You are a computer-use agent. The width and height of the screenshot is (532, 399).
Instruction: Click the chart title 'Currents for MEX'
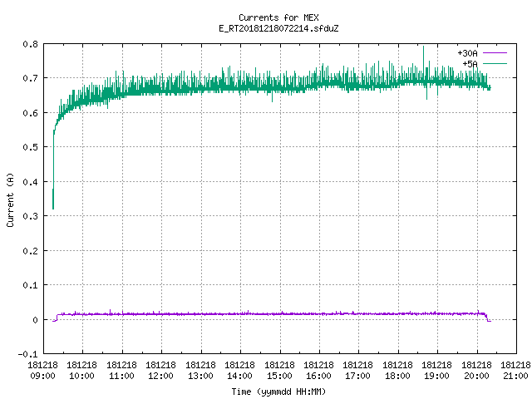click(x=278, y=17)
